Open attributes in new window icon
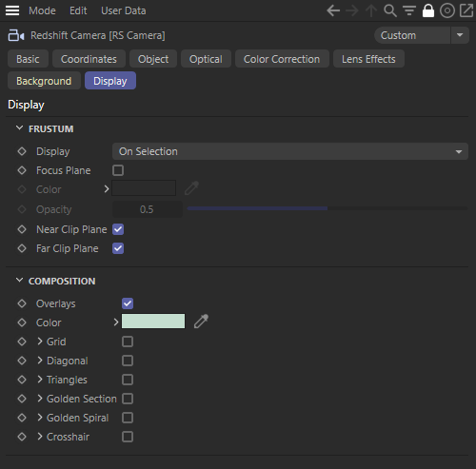The image size is (476, 469). pos(466,10)
